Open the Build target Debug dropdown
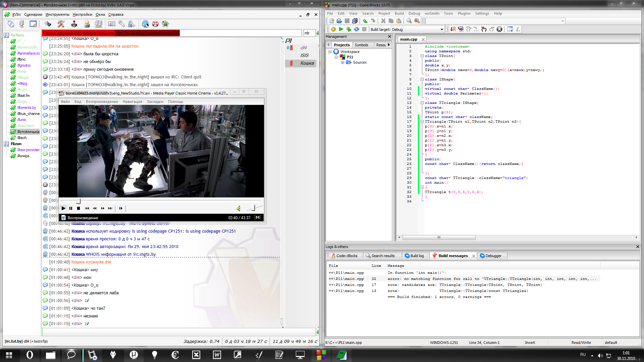The height and width of the screenshot is (362, 644). pos(441,29)
